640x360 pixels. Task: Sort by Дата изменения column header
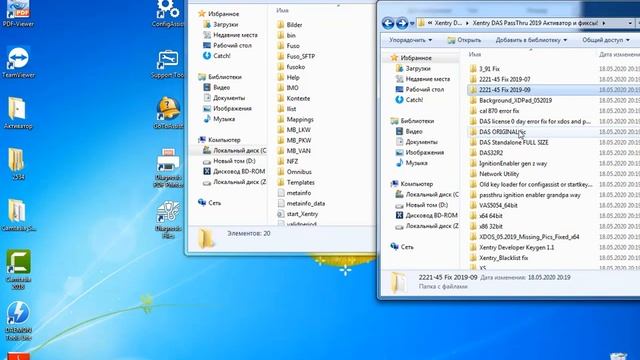[x=618, y=54]
